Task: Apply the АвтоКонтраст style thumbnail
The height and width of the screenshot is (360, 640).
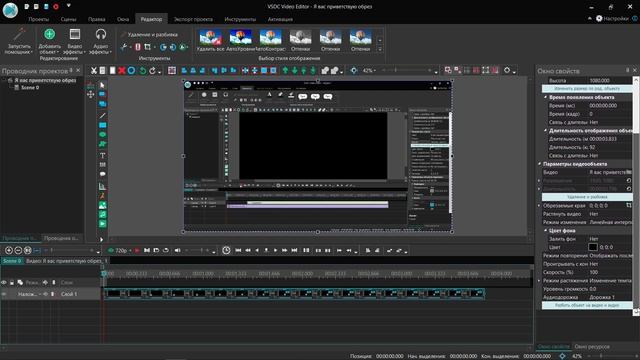Action: (270, 40)
